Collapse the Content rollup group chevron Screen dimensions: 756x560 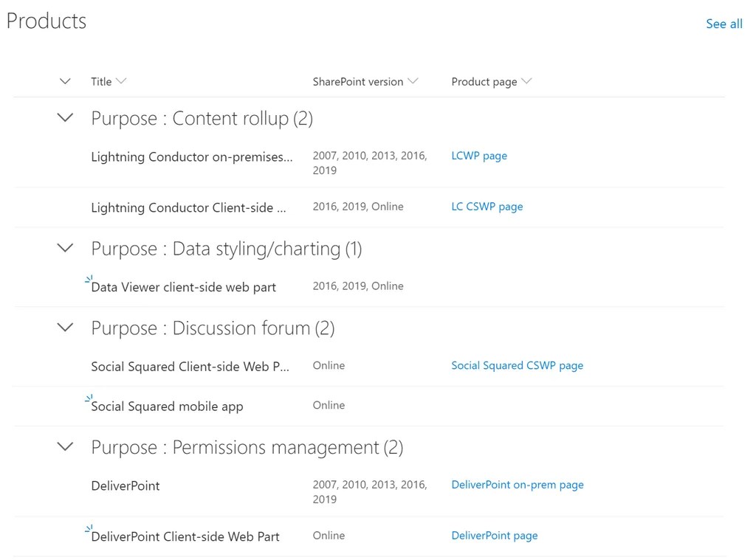pos(66,118)
